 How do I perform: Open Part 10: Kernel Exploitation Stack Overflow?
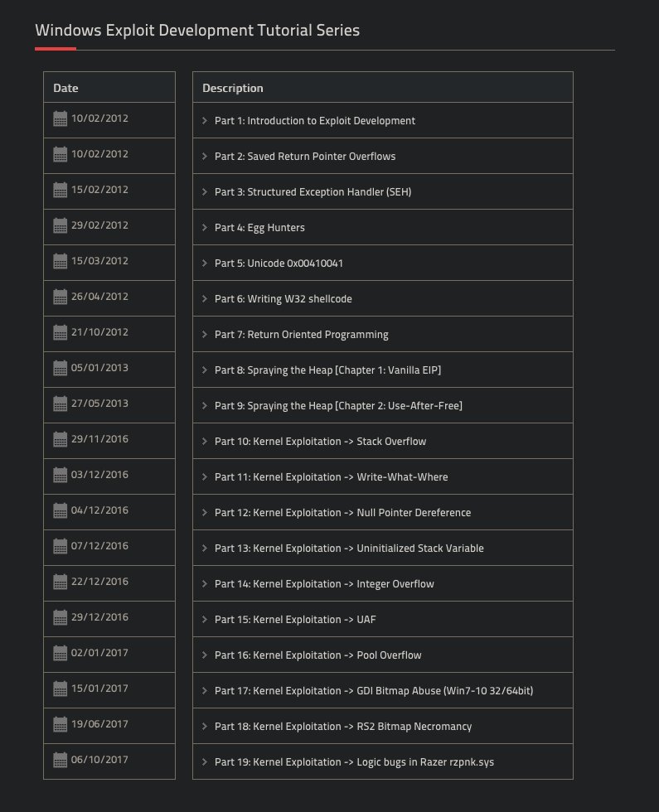(x=320, y=441)
